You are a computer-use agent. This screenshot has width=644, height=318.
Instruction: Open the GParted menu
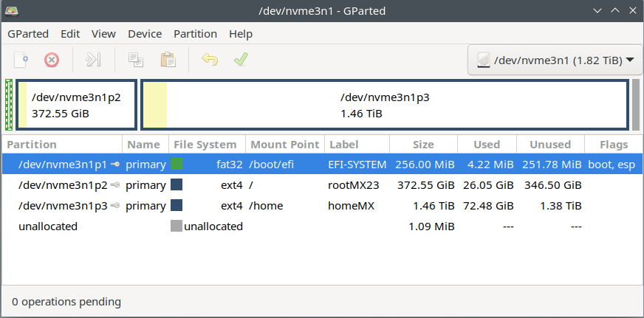click(28, 34)
